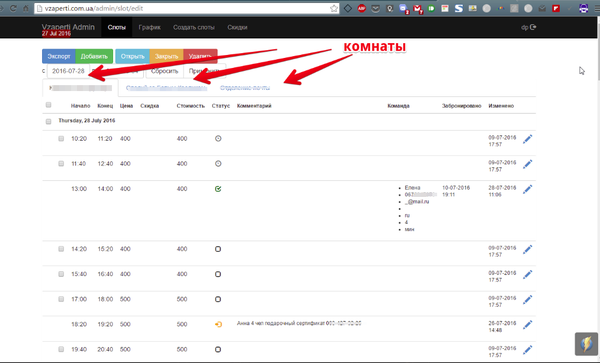Open the График navigation tab

(150, 27)
